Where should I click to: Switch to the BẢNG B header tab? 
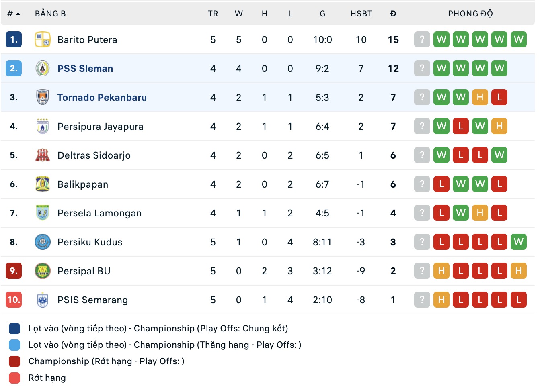50,13
